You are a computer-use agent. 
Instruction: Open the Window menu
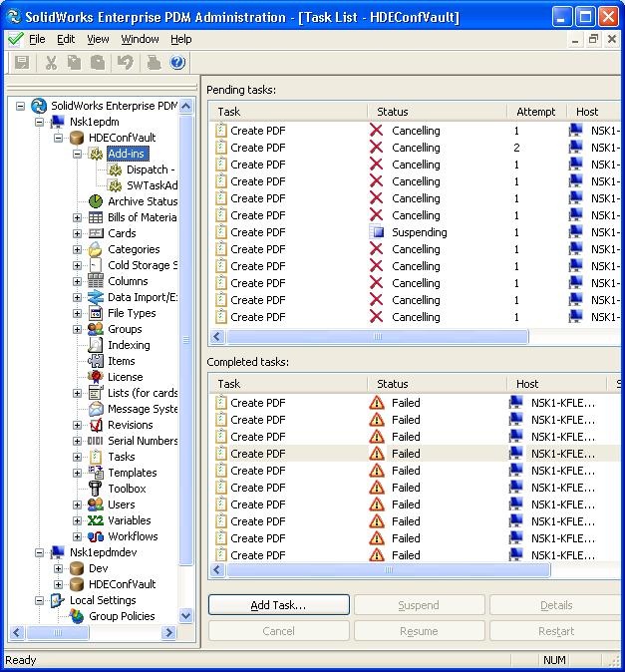point(140,40)
